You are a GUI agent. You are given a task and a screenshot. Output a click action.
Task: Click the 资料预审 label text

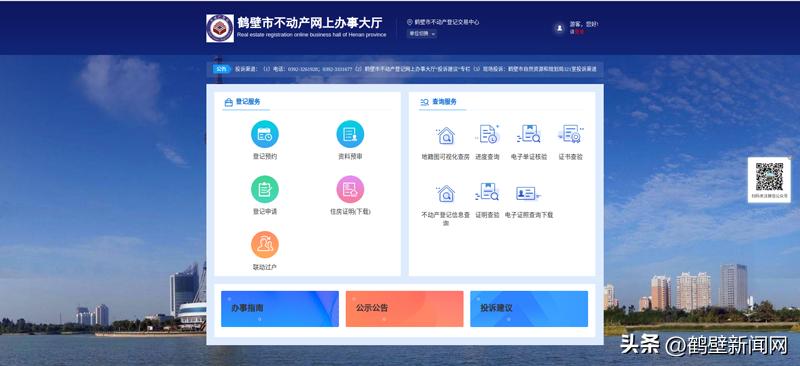[350, 157]
